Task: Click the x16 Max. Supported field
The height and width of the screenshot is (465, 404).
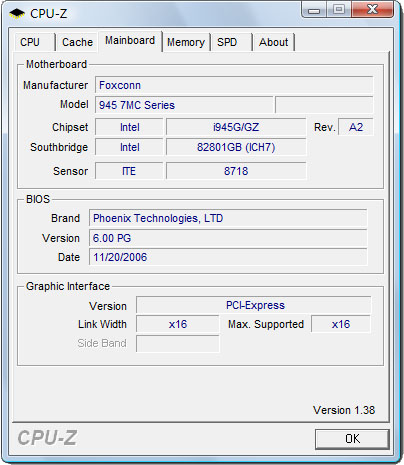Action: coord(341,324)
